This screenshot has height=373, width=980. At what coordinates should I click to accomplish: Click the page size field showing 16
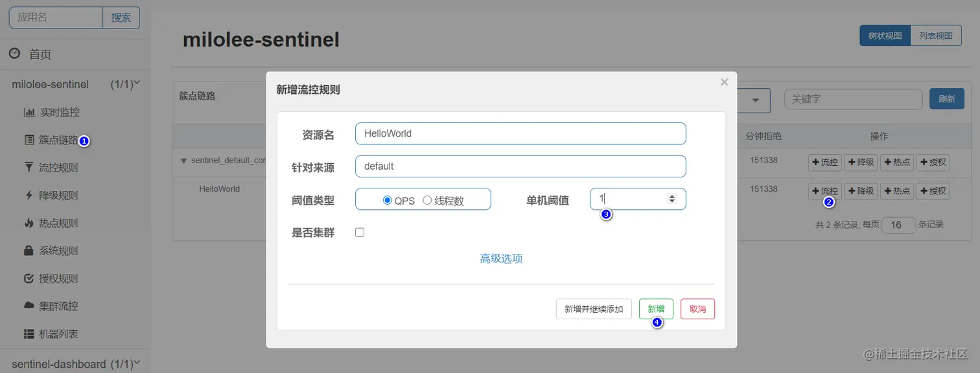pyautogui.click(x=898, y=225)
